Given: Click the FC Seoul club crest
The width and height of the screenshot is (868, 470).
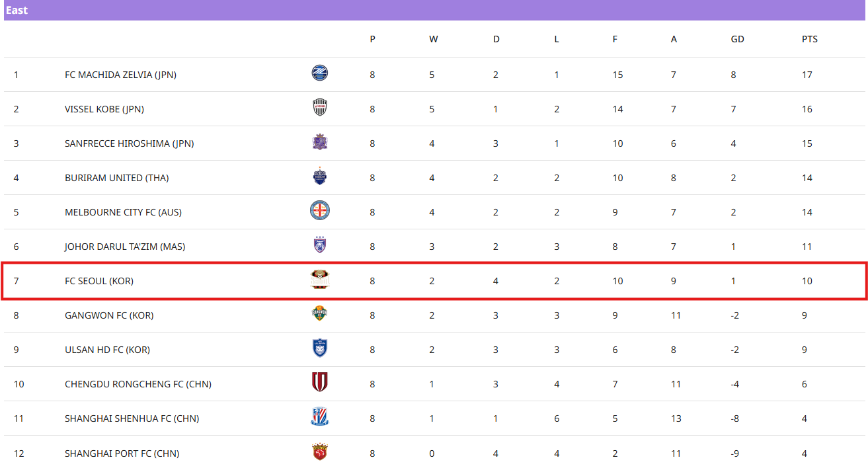Looking at the screenshot, I should pyautogui.click(x=319, y=280).
